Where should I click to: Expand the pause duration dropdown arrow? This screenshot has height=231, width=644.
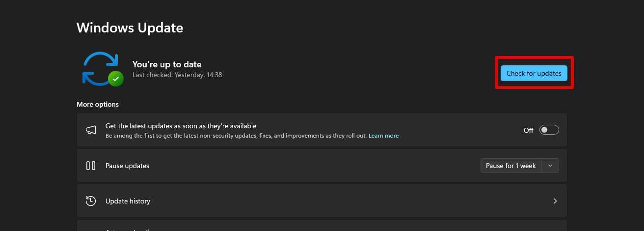click(x=550, y=166)
